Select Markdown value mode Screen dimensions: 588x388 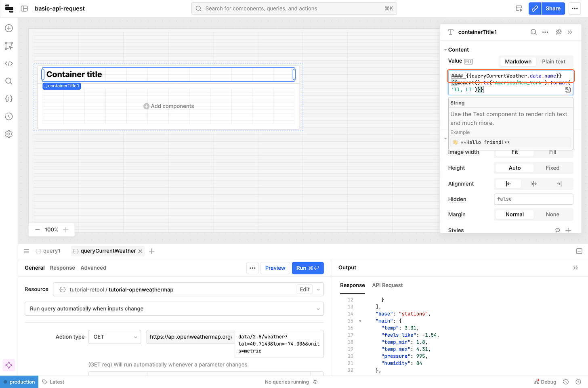click(518, 62)
